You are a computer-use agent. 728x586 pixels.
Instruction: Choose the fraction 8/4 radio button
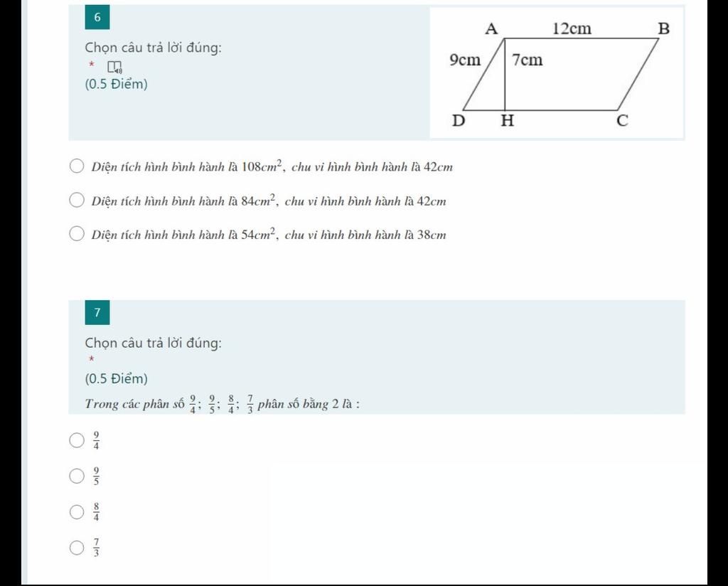[x=77, y=512]
